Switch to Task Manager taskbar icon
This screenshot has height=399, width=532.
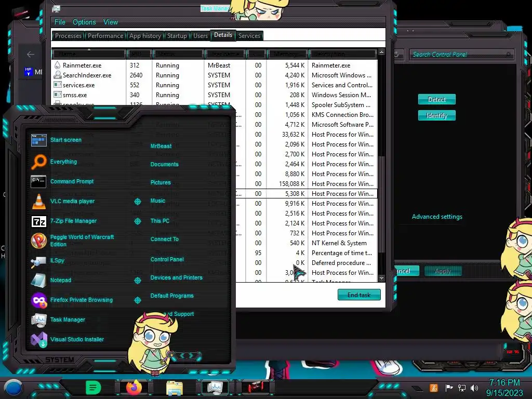(x=215, y=387)
